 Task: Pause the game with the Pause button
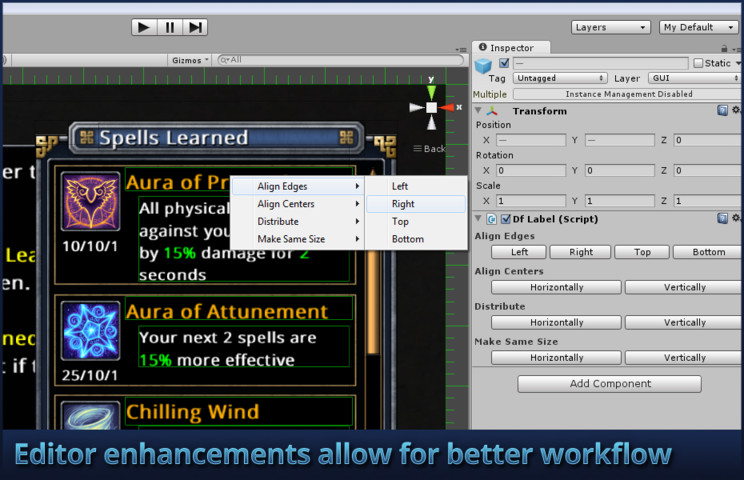click(x=169, y=28)
